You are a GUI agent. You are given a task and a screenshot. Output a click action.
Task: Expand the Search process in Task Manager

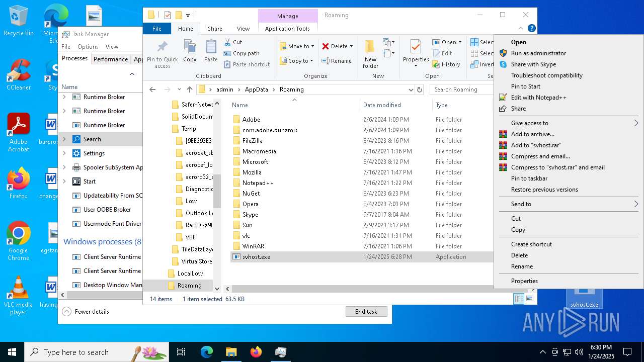(64, 139)
